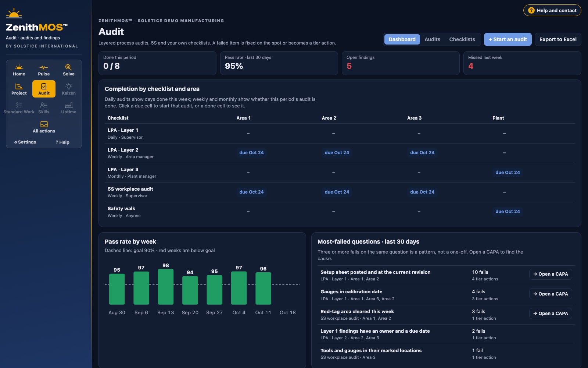The height and width of the screenshot is (368, 588).
Task: Click the Sep 13 bar showing 98
Action: pos(166,287)
